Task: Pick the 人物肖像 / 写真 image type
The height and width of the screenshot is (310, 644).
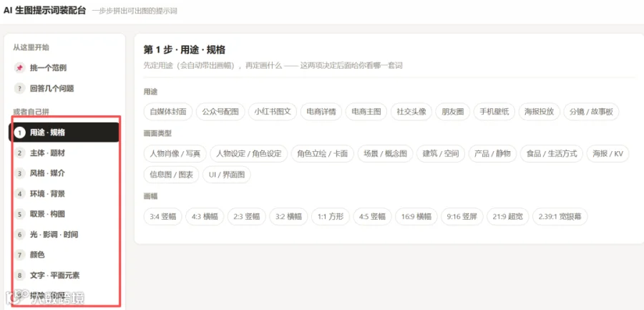Action: pos(175,154)
